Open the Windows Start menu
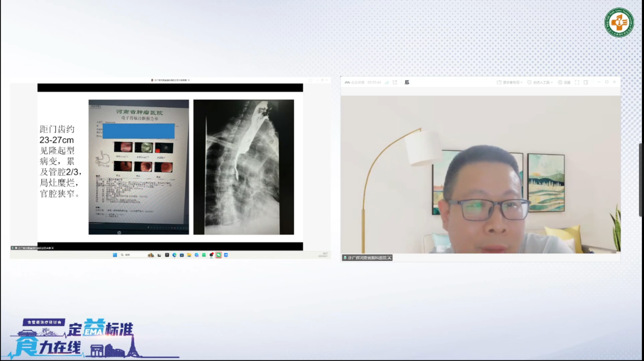The width and height of the screenshot is (644, 361). (115, 255)
